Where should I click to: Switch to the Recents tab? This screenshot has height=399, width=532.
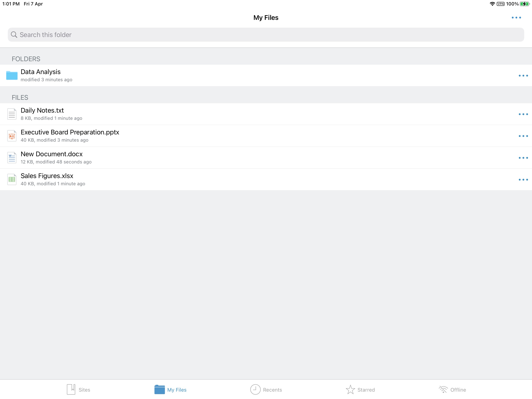coord(266,390)
